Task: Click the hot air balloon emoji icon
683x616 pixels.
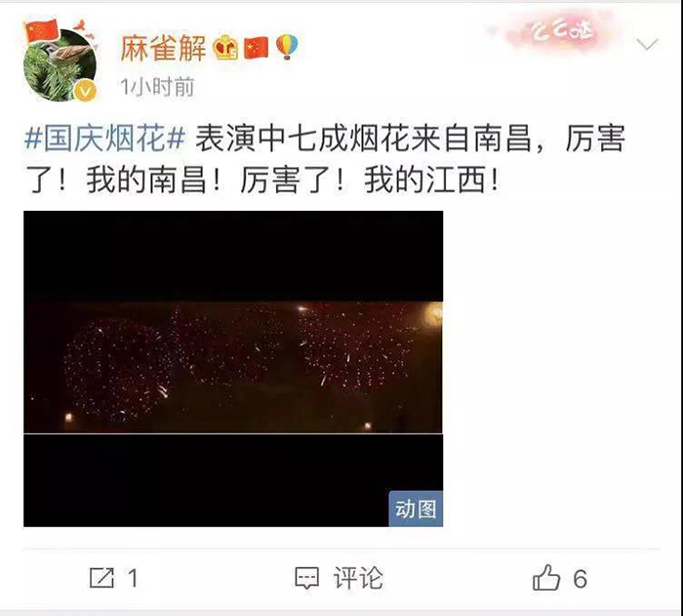Action: (287, 47)
